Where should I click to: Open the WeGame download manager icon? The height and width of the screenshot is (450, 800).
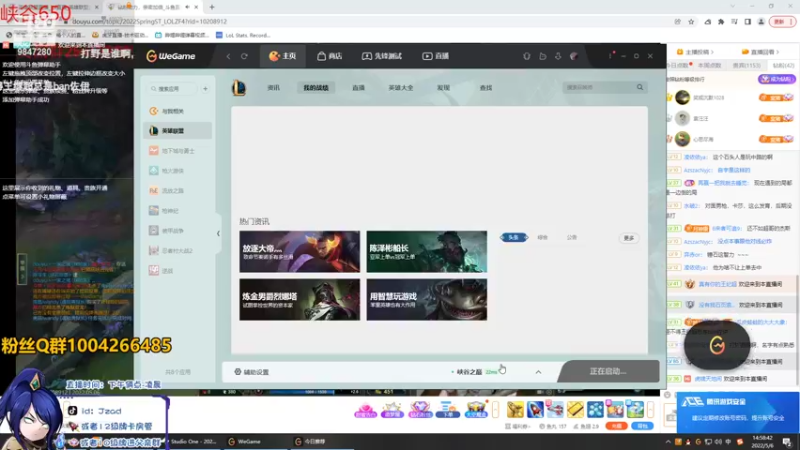(558, 56)
